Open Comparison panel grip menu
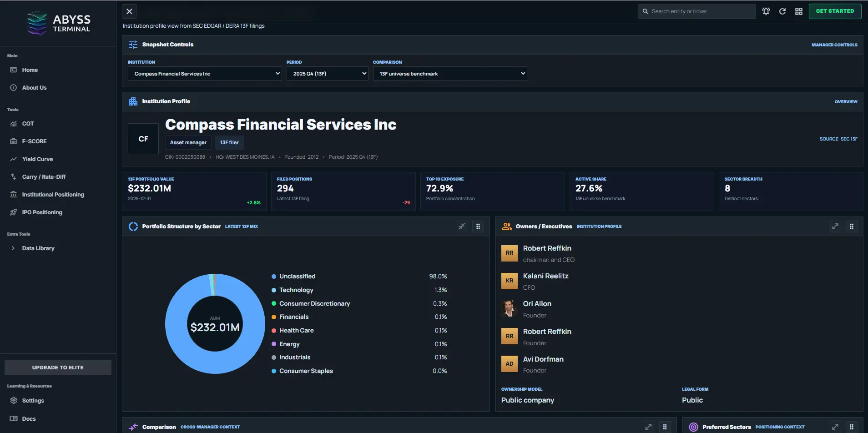The width and height of the screenshot is (868, 433). click(x=665, y=427)
